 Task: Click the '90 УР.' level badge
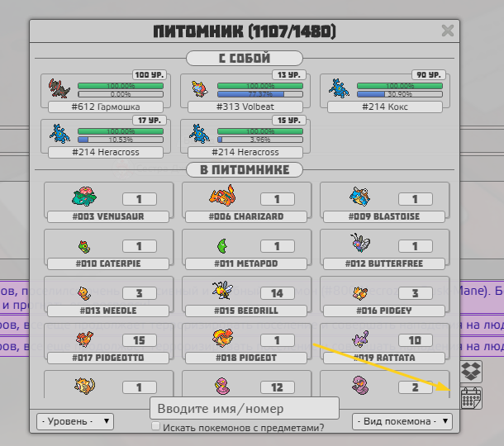[429, 75]
